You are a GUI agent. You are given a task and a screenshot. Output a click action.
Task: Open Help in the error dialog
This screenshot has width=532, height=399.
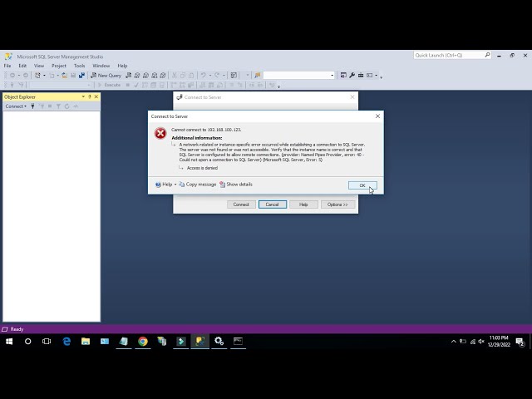164,185
